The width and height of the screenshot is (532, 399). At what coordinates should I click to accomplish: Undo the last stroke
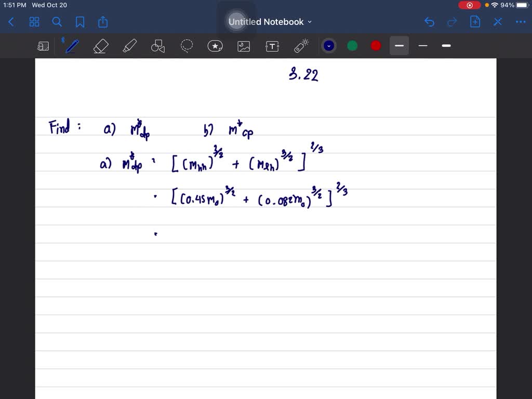pyautogui.click(x=429, y=22)
